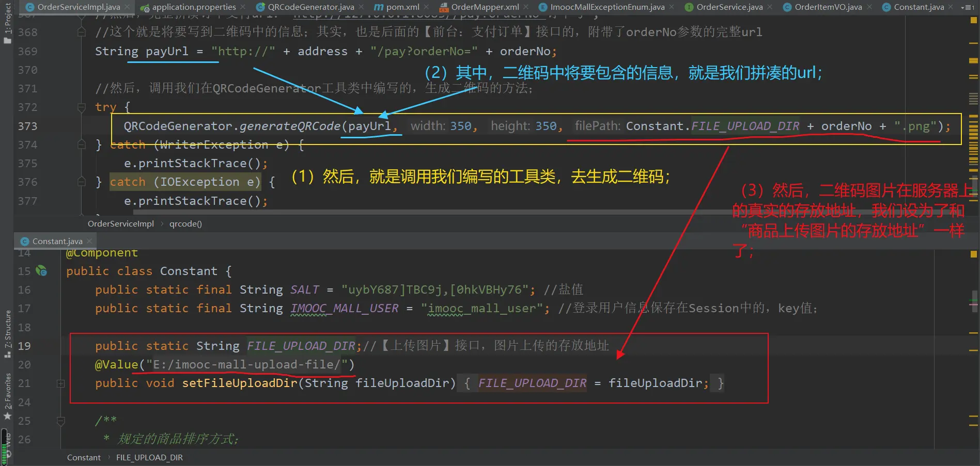The width and height of the screenshot is (980, 466).
Task: Toggle the Structure tool window
Action: pos(7,334)
